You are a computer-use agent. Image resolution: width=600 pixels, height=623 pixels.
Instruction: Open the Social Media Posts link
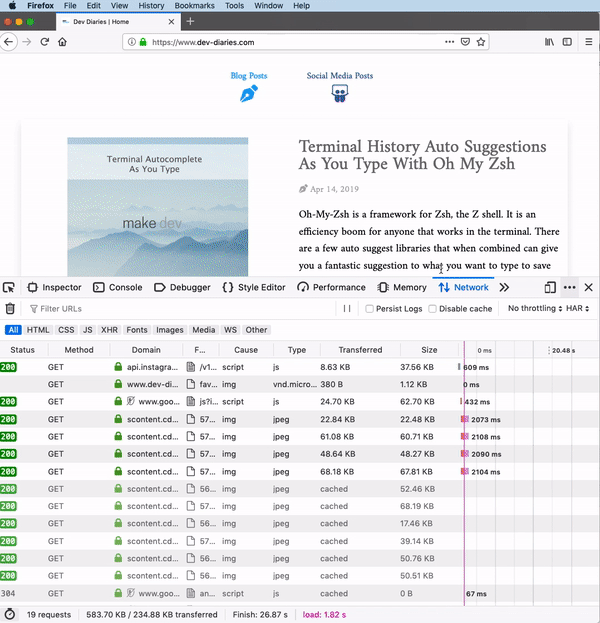(340, 75)
